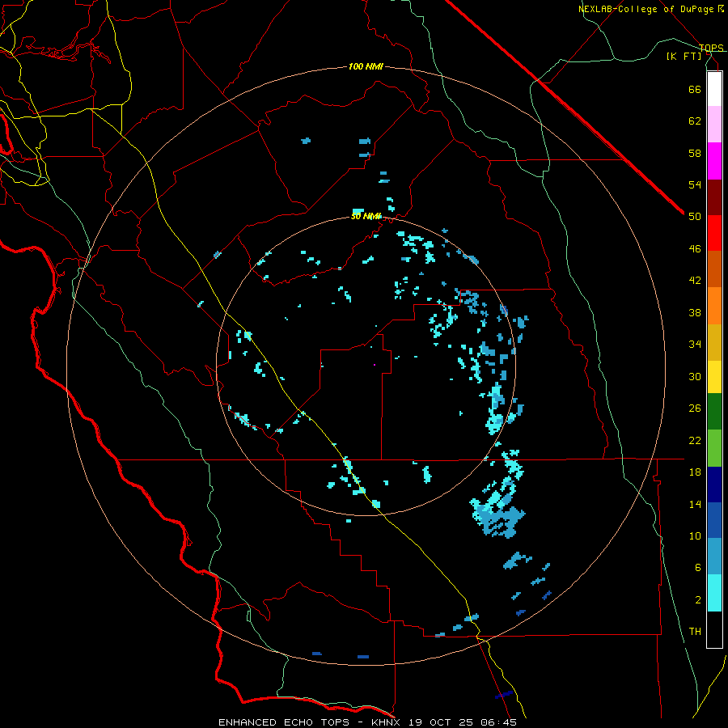Select the medium blue swatch above 10

pyautogui.click(x=714, y=520)
